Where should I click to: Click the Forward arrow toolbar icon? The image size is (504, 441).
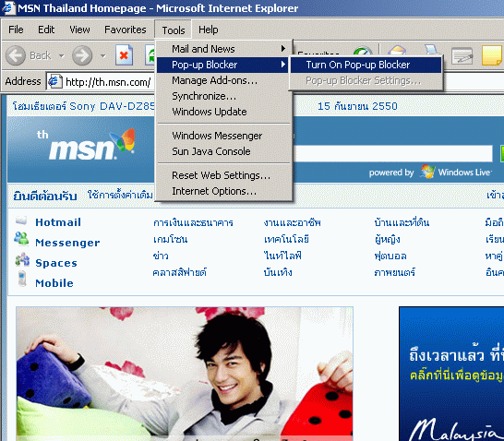pos(82,55)
